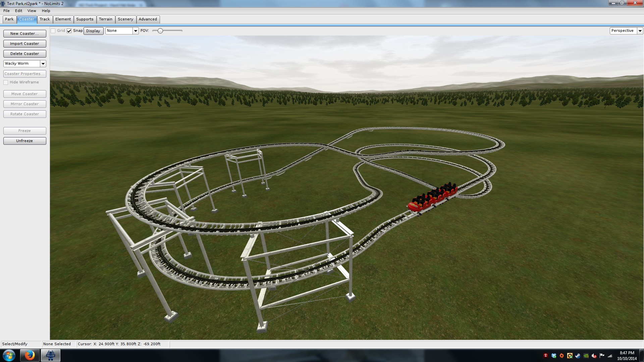Image resolution: width=644 pixels, height=362 pixels.
Task: Click the Unfreeze button
Action: point(24,141)
